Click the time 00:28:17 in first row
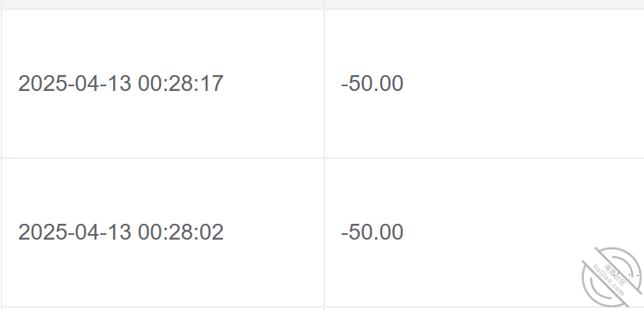Image resolution: width=644 pixels, height=310 pixels. pos(180,83)
